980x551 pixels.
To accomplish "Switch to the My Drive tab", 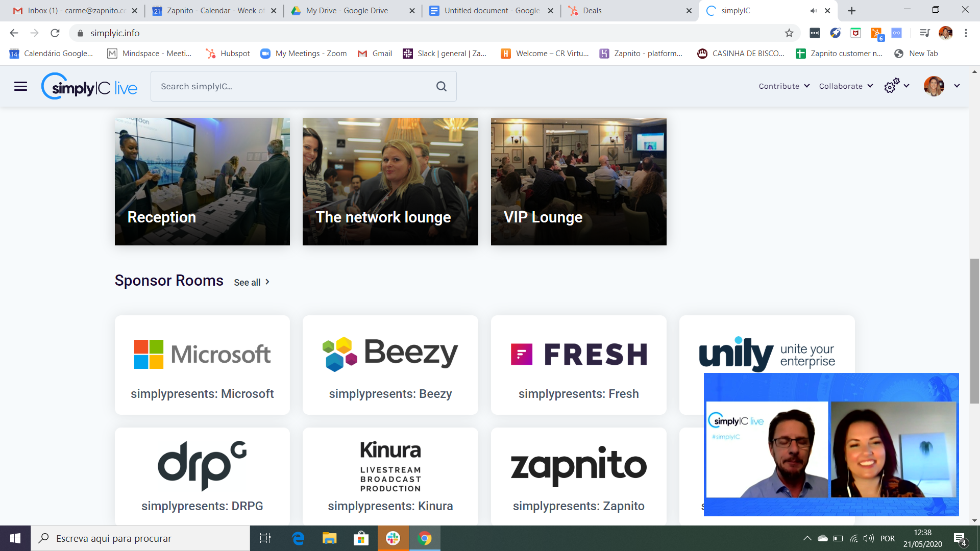I will [x=347, y=11].
